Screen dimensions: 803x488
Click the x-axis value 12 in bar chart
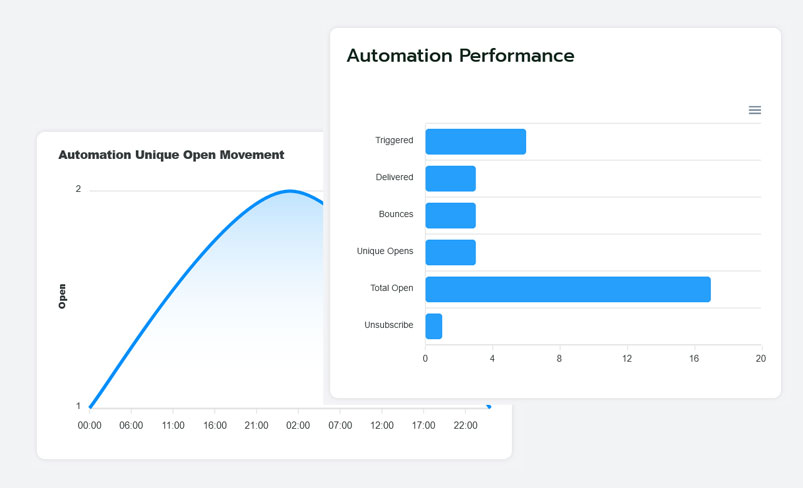(x=627, y=358)
